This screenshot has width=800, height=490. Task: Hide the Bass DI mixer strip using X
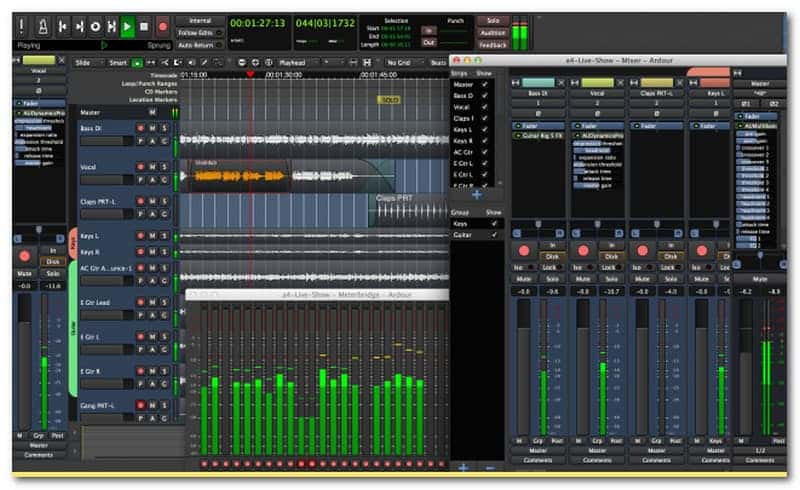pyautogui.click(x=561, y=83)
